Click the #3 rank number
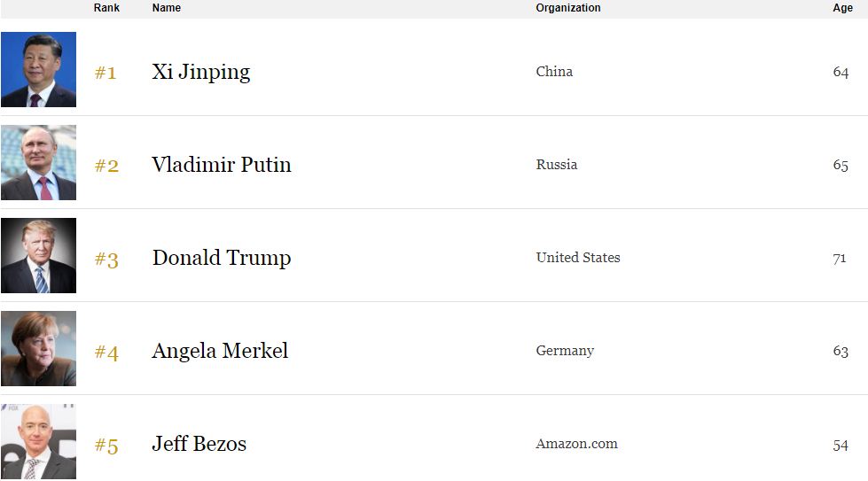The image size is (868, 481). pyautogui.click(x=106, y=260)
